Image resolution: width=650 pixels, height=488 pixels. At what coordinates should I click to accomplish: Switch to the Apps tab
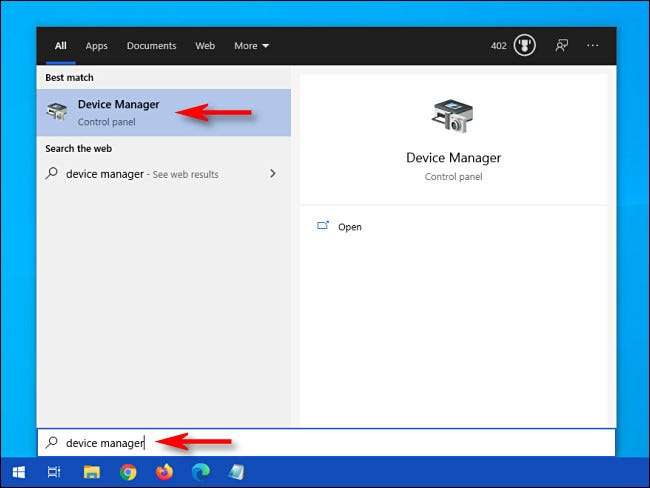click(x=96, y=46)
